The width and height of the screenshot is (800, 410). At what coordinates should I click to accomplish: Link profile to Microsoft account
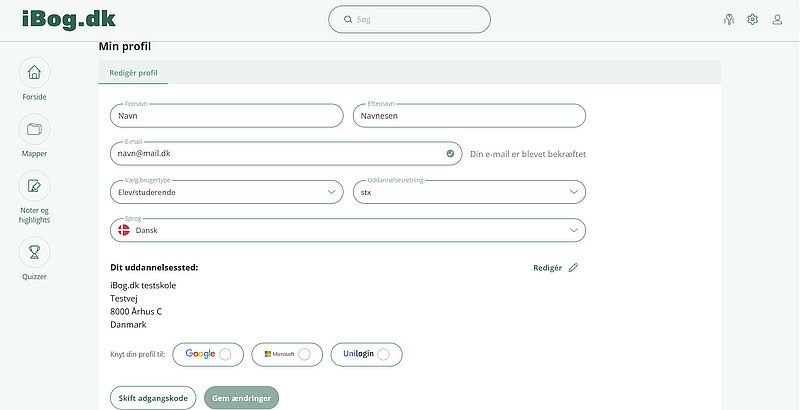click(x=287, y=354)
